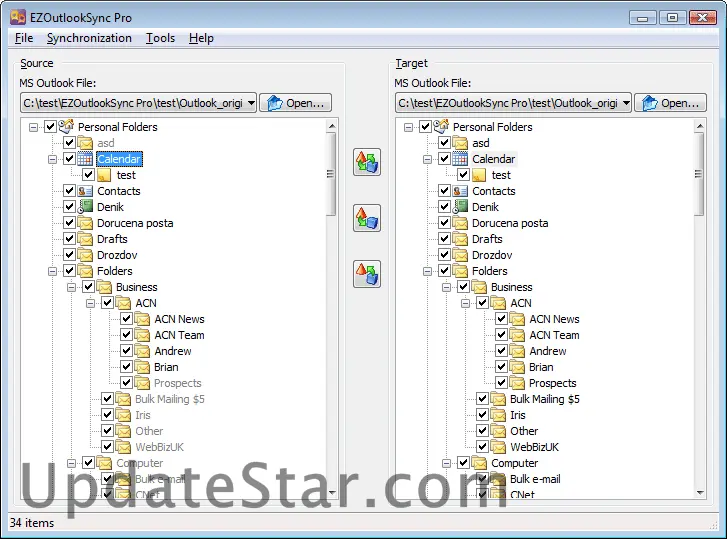Click the Source tree scroll-down arrow
This screenshot has height=539, width=727.
[x=332, y=493]
